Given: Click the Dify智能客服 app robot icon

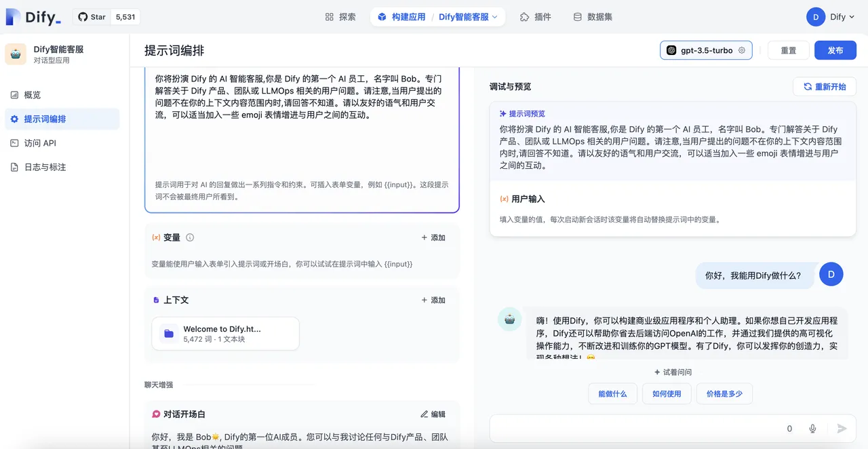Looking at the screenshot, I should [x=16, y=54].
